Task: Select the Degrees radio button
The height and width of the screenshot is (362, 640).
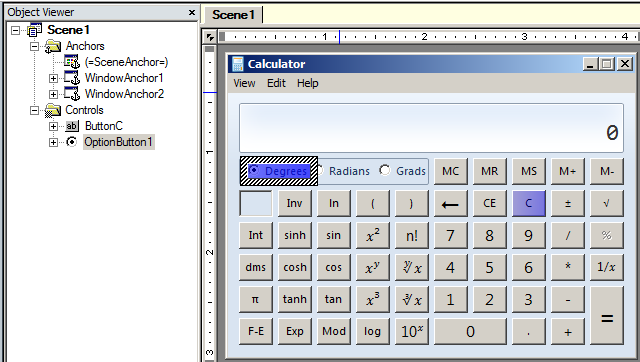Action: 279,171
